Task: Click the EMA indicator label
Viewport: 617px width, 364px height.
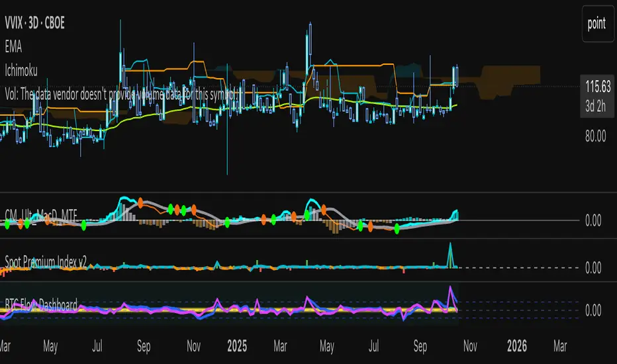Action: 15,48
